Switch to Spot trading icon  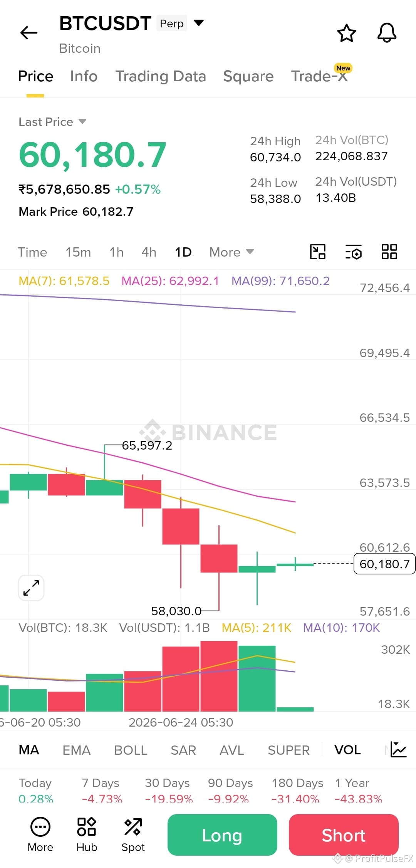(x=133, y=834)
